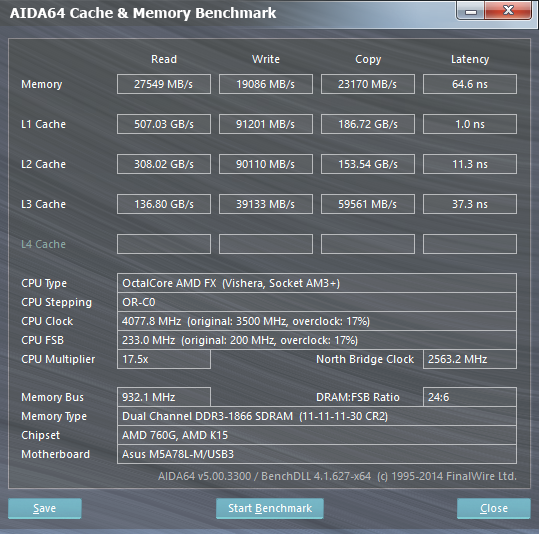Click the empty L4 Cache Copy field
Image resolution: width=539 pixels, height=534 pixels.
coord(368,244)
